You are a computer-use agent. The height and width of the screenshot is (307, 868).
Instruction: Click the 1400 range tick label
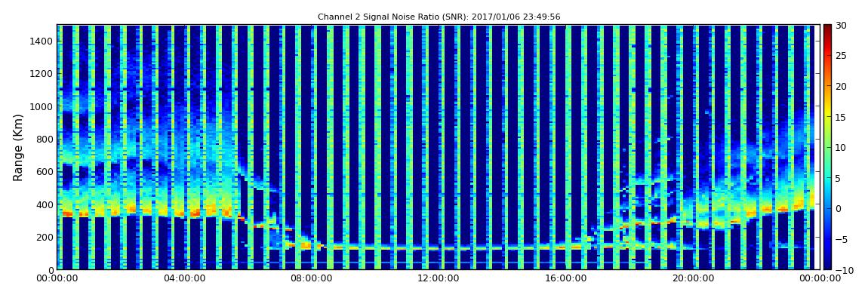point(42,41)
